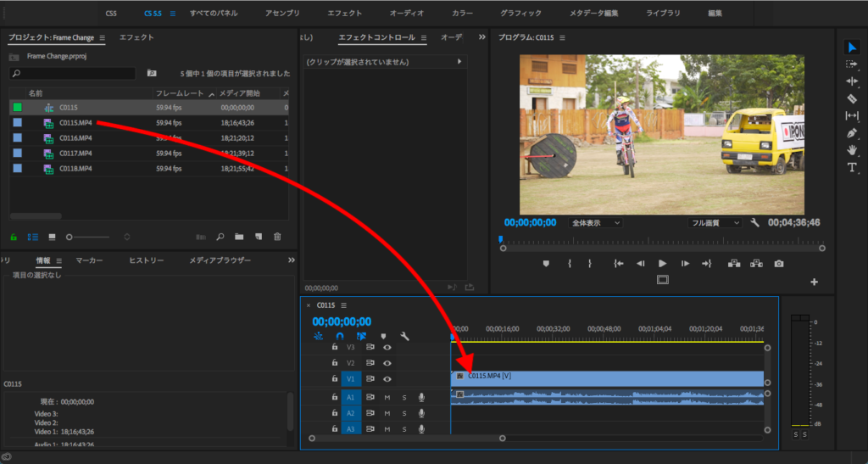Toggle visibility eye for track V1
Image resolution: width=868 pixels, height=464 pixels.
click(x=387, y=379)
